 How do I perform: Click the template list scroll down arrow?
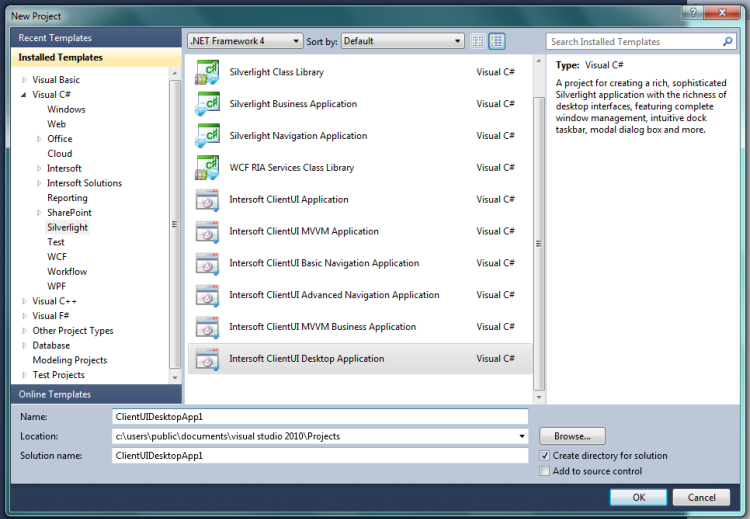(539, 397)
